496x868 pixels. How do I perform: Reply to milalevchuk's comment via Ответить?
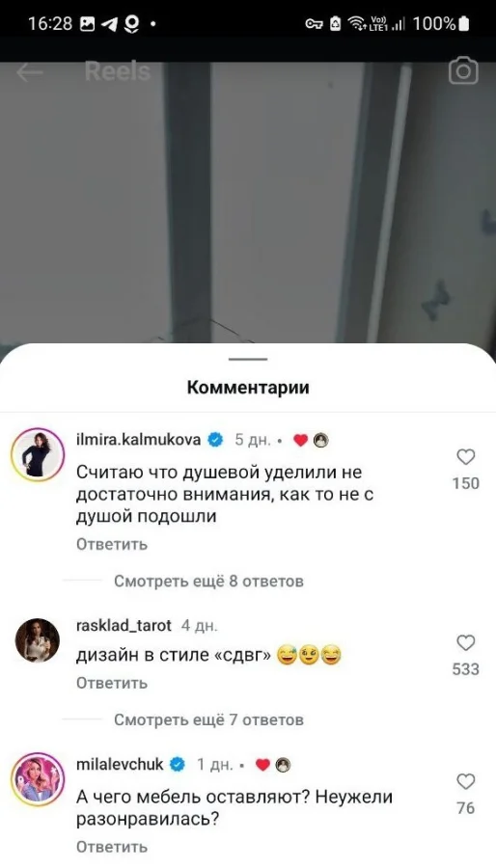click(x=112, y=847)
